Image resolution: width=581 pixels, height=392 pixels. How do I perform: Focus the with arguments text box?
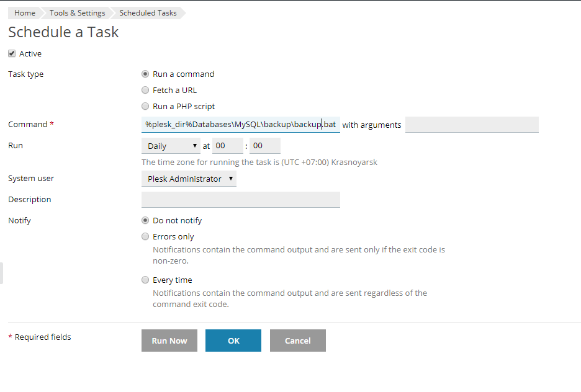471,125
